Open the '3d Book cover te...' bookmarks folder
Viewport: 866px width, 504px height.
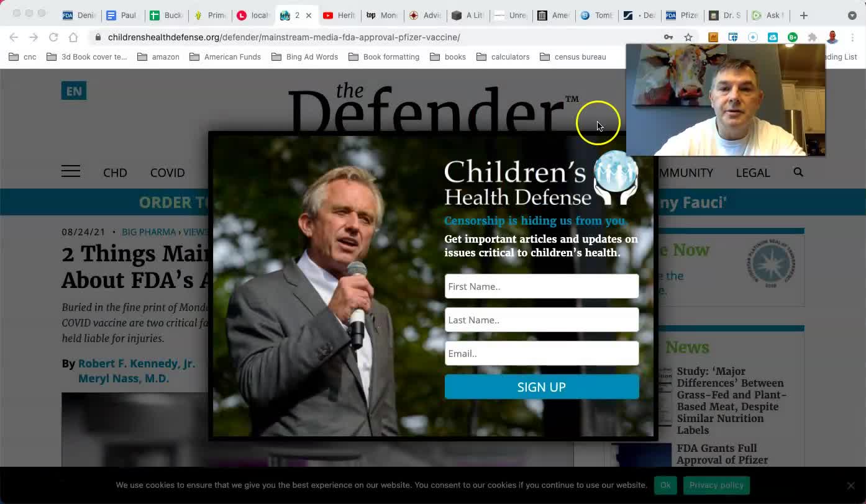point(86,56)
